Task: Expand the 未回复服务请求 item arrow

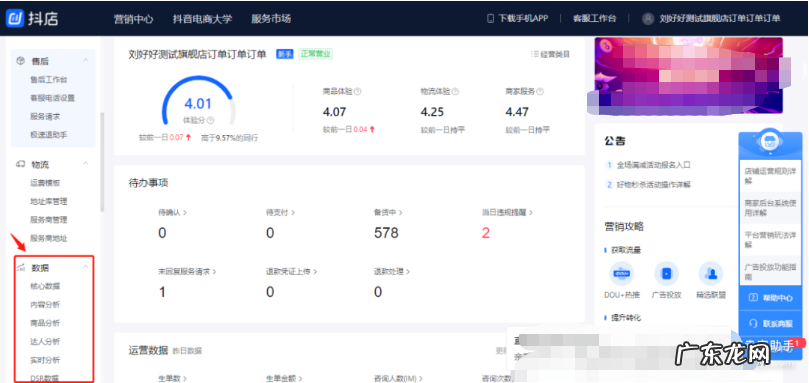Action: [214, 272]
